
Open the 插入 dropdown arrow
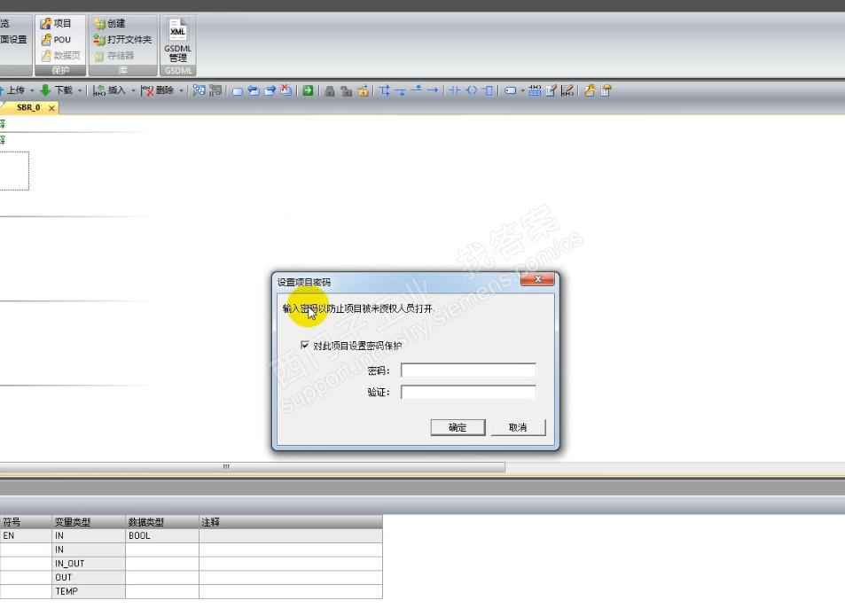coord(133,90)
